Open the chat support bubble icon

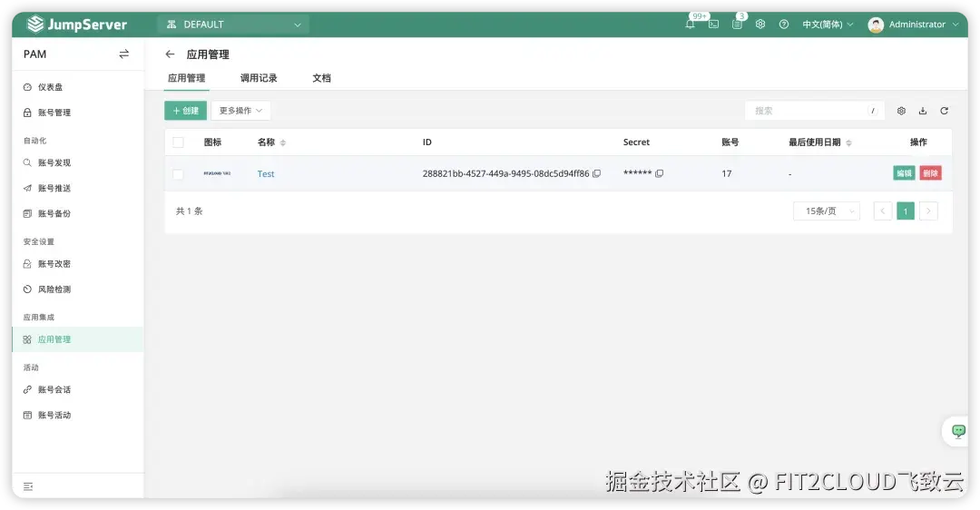click(x=957, y=431)
